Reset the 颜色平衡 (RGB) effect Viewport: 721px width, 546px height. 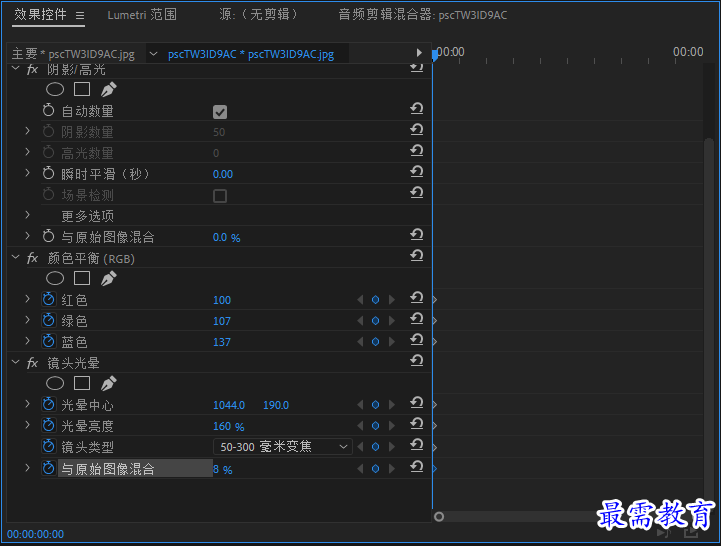coord(417,256)
